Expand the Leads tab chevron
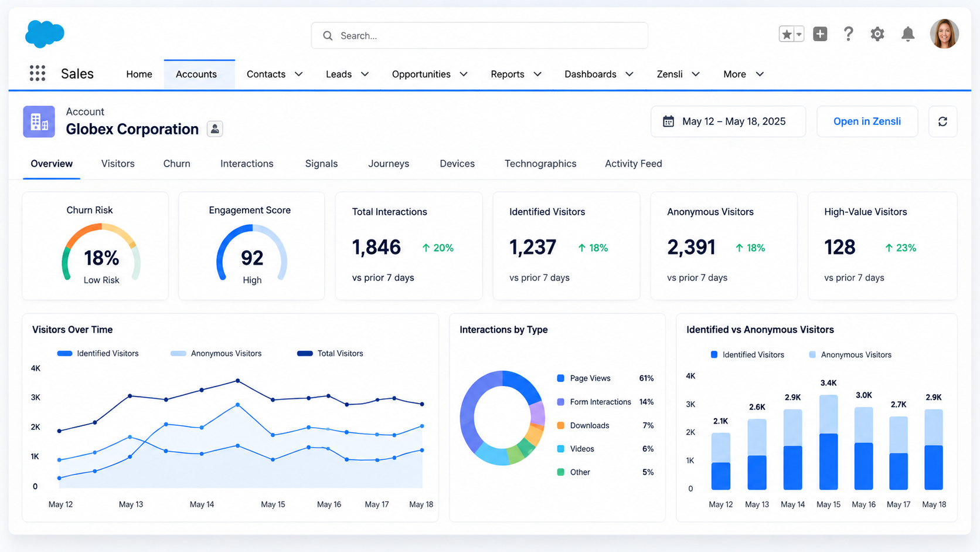The height and width of the screenshot is (552, 980). [x=365, y=74]
